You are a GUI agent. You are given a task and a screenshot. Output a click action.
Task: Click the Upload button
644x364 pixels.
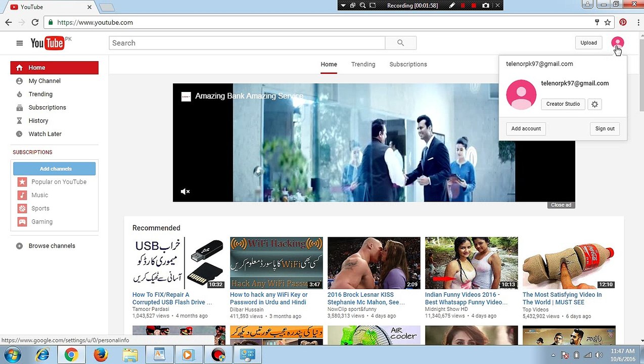click(x=588, y=43)
